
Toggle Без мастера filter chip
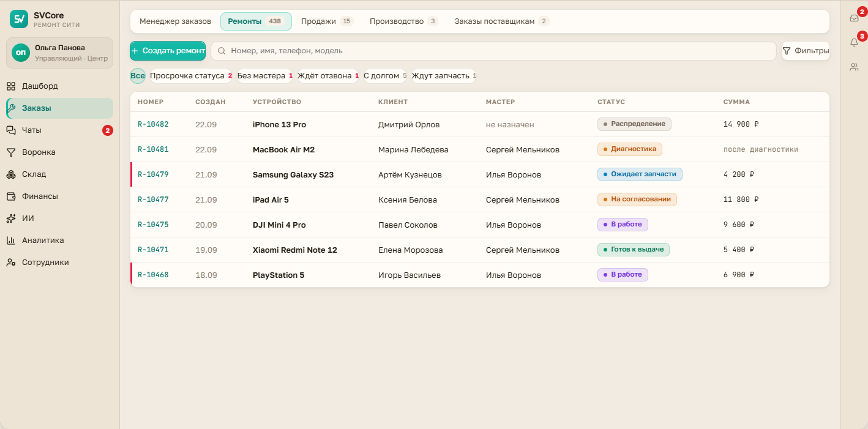265,76
